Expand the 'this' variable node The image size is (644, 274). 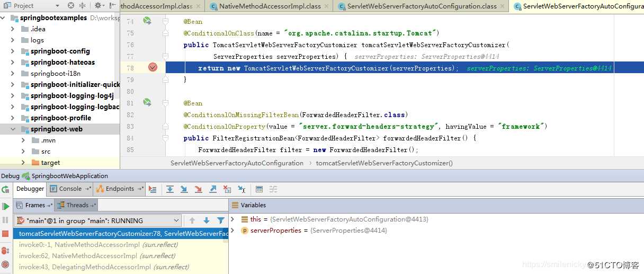(x=234, y=219)
